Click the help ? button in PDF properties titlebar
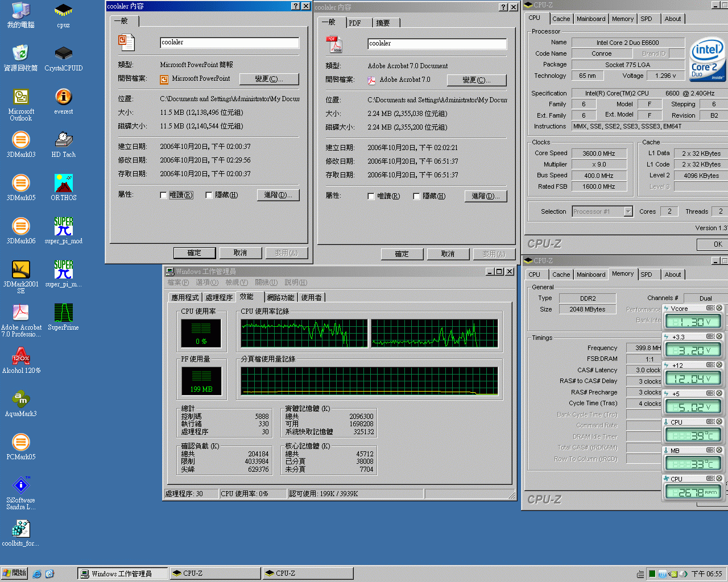The image size is (728, 582). (503, 7)
